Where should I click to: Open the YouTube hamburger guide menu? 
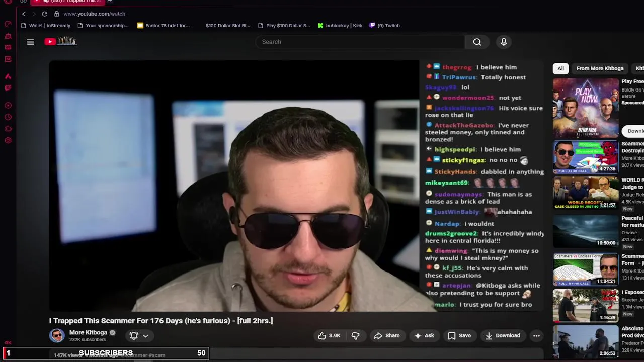click(30, 42)
